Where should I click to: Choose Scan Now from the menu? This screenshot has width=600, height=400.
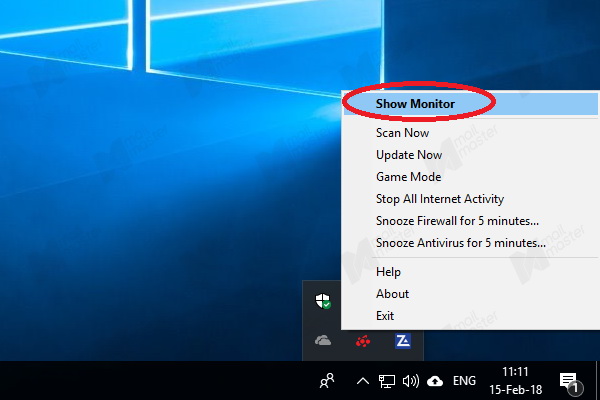pyautogui.click(x=471, y=133)
